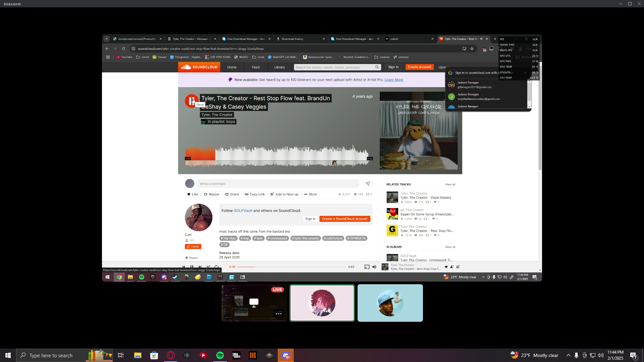Mute the player using the volume speaker icon

[374, 267]
